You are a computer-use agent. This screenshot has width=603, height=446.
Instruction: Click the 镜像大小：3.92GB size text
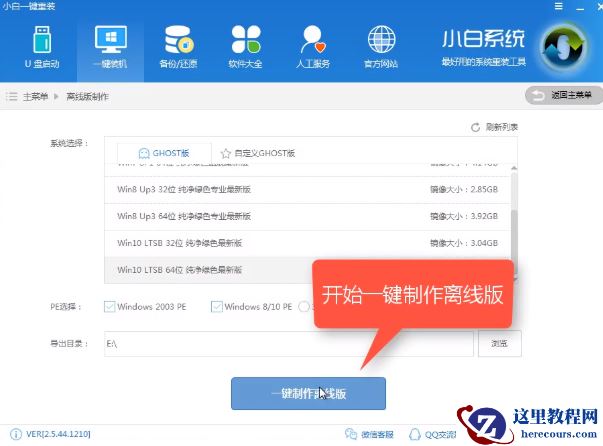(x=464, y=216)
